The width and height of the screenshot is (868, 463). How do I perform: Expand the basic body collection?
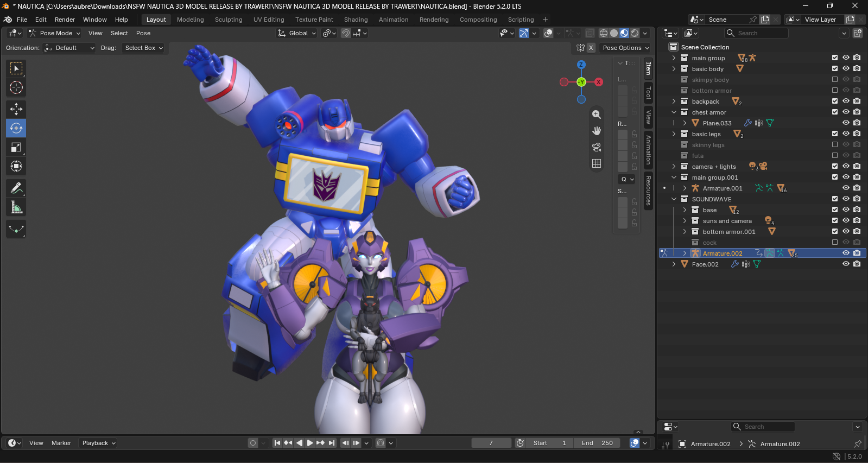674,69
